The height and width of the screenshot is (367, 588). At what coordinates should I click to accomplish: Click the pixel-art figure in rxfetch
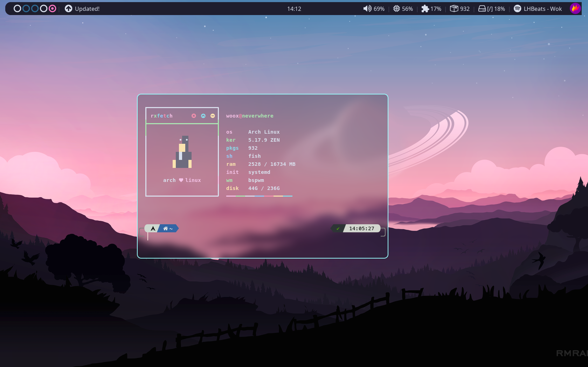[x=182, y=152]
